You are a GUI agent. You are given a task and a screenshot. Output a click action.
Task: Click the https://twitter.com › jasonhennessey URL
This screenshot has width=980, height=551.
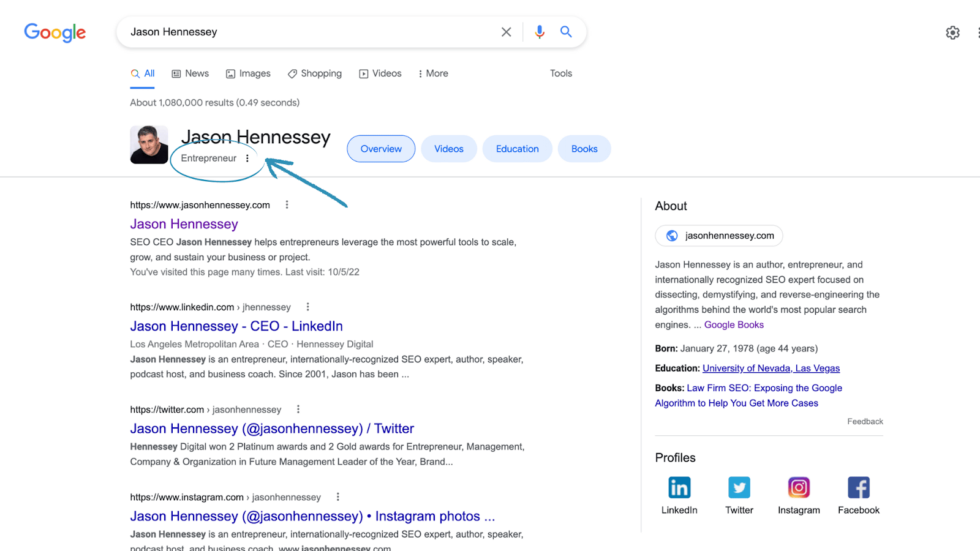coord(205,409)
